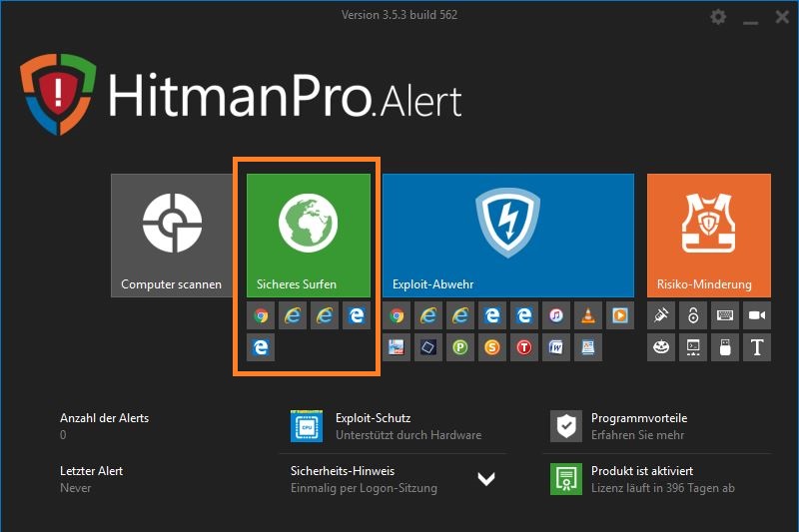Click the Version 3.5.3 build 562 text
This screenshot has width=799, height=532.
(x=399, y=15)
